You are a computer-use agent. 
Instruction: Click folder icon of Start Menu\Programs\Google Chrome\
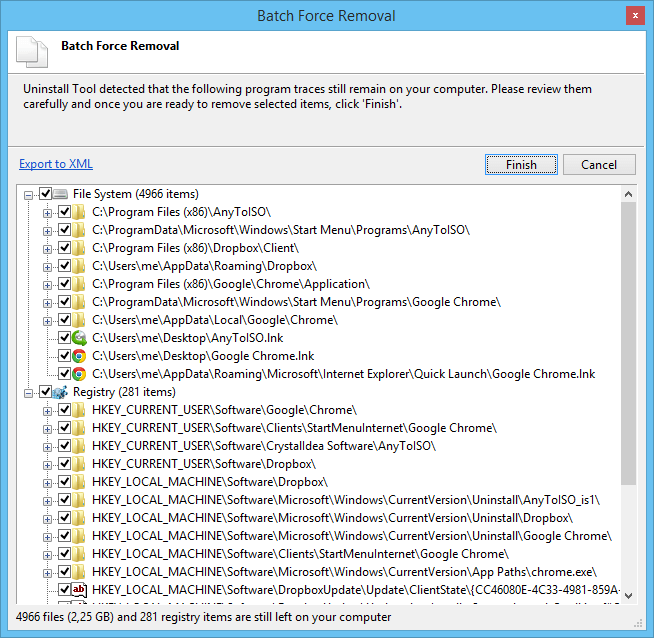click(79, 302)
